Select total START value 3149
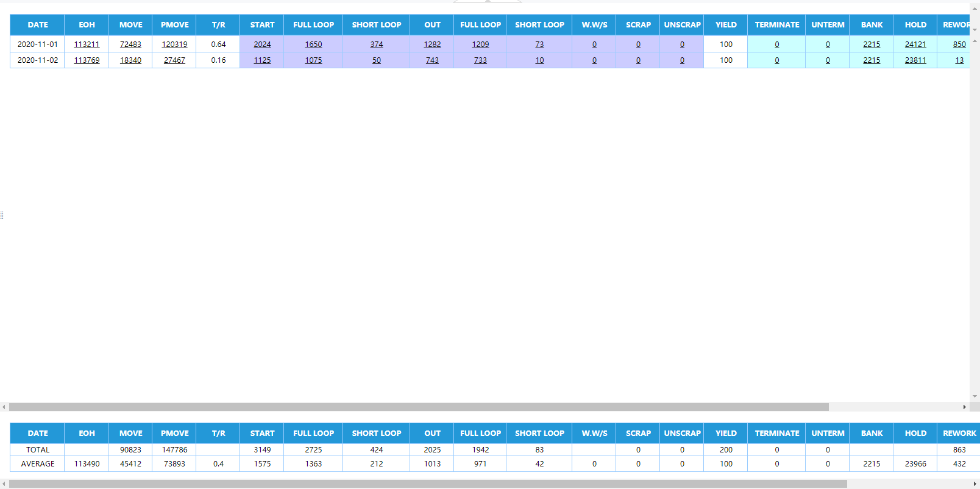This screenshot has height=489, width=980. point(262,450)
